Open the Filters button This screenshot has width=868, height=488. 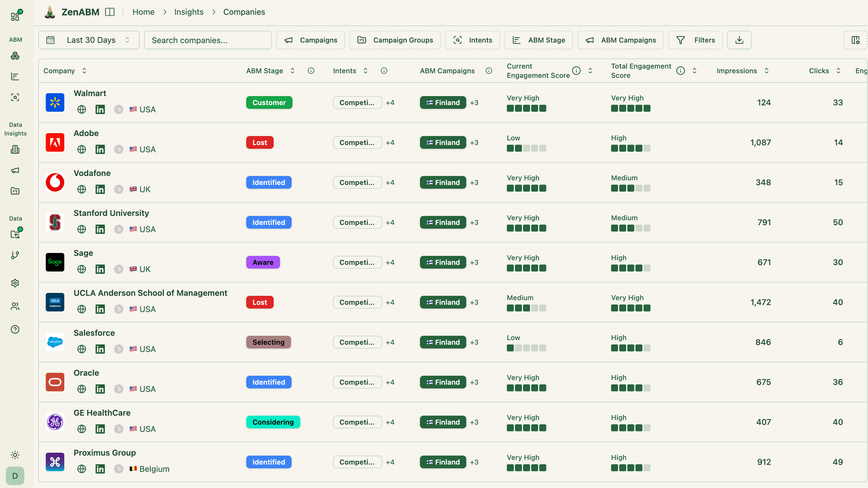[x=696, y=40]
